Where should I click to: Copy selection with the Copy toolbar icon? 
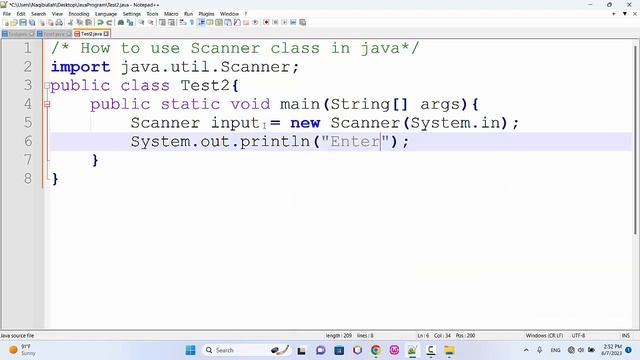point(79,22)
